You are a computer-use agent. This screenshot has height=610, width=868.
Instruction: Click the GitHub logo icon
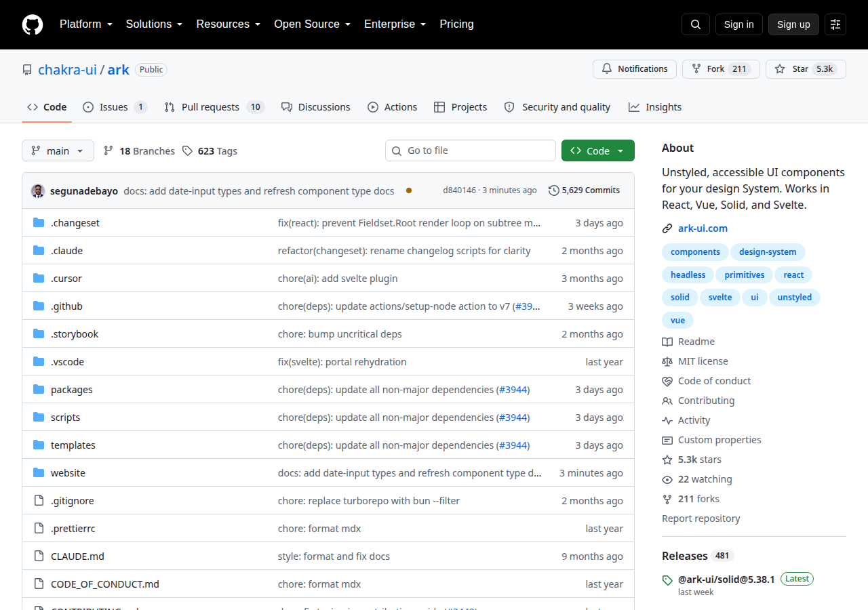[33, 24]
